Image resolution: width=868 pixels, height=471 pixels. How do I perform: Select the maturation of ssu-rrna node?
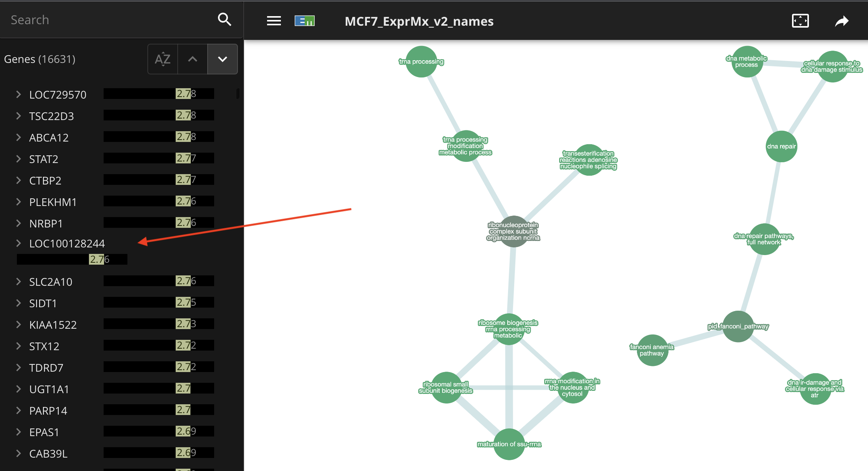(x=509, y=444)
